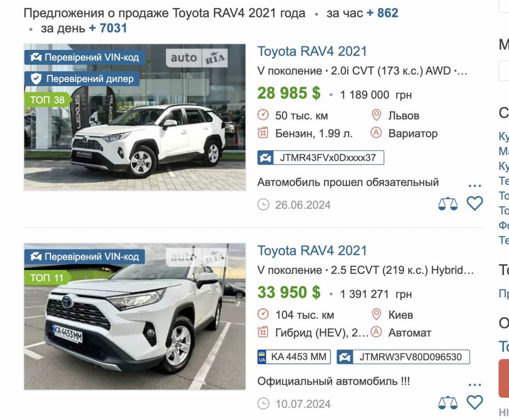509x420 pixels.
Task: Click the ТОП 11 green label
Action: 47,278
